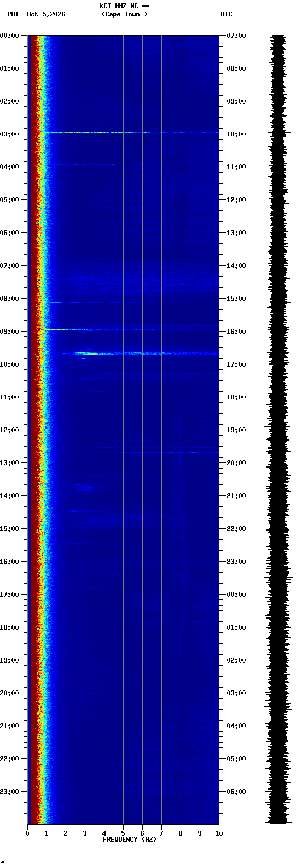Click the 21:00 PDT time label
The width and height of the screenshot is (302, 868).
click(10, 726)
